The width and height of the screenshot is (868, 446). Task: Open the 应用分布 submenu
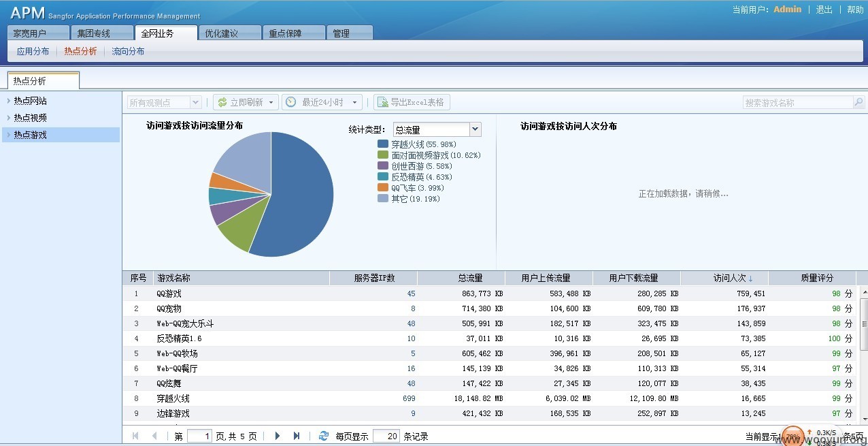point(33,51)
